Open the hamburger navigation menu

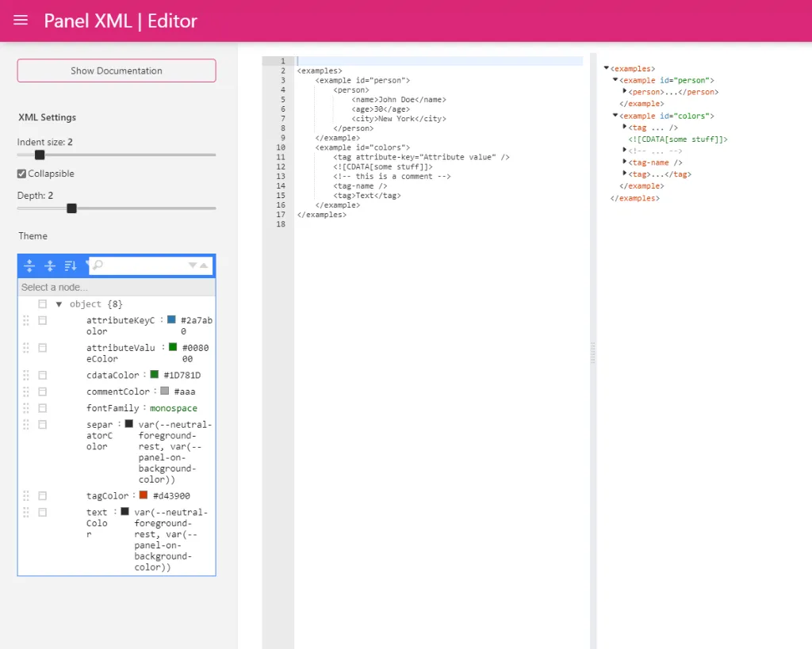click(21, 21)
